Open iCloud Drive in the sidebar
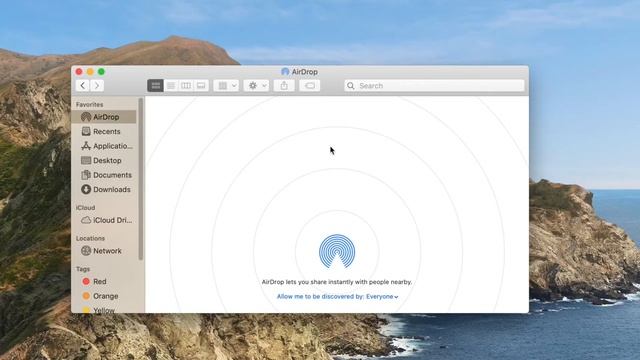The width and height of the screenshot is (640, 360). (104, 220)
